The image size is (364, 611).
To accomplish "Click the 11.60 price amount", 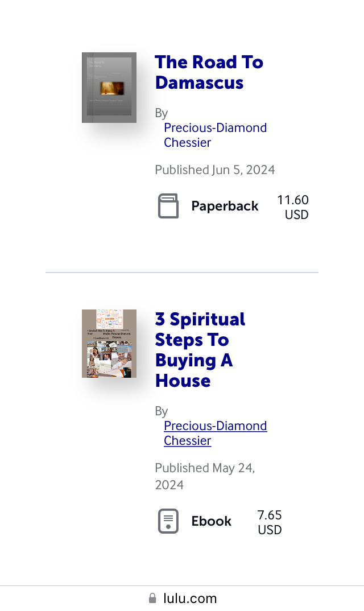I will click(x=293, y=200).
